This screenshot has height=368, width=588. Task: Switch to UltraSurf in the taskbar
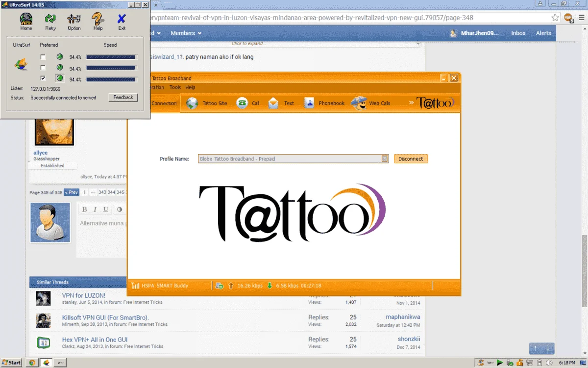pos(47,363)
